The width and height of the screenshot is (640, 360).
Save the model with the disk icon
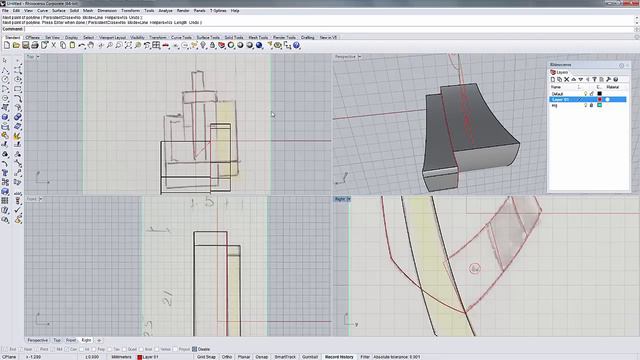point(26,45)
